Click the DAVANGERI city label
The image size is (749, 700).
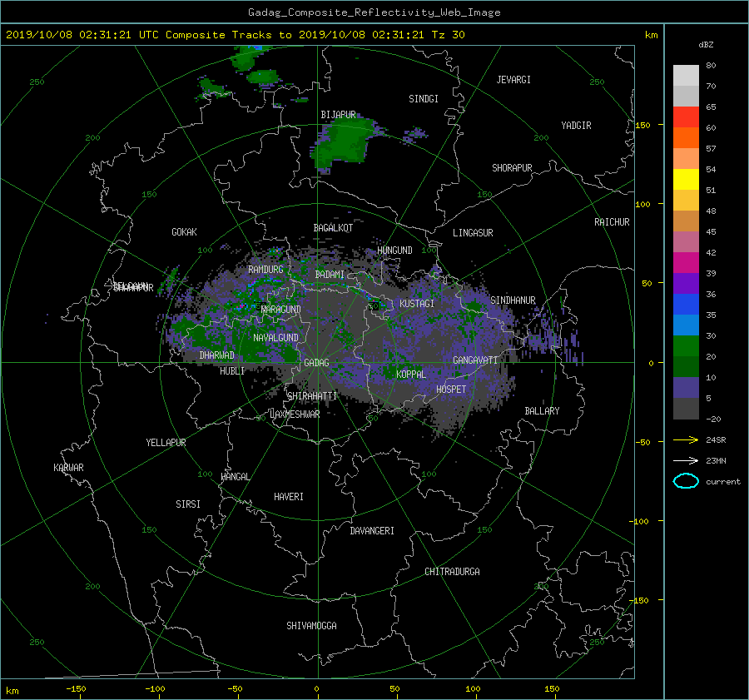pyautogui.click(x=372, y=531)
